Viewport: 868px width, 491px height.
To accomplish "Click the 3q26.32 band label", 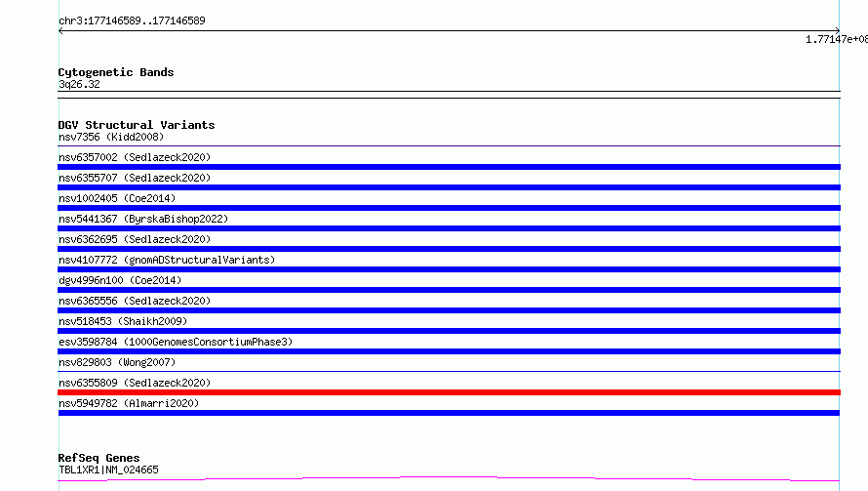I will tap(79, 84).
